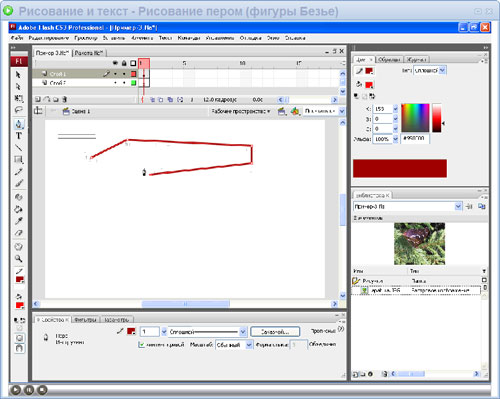Open the stroke style dropdown in Properties

[x=243, y=331]
